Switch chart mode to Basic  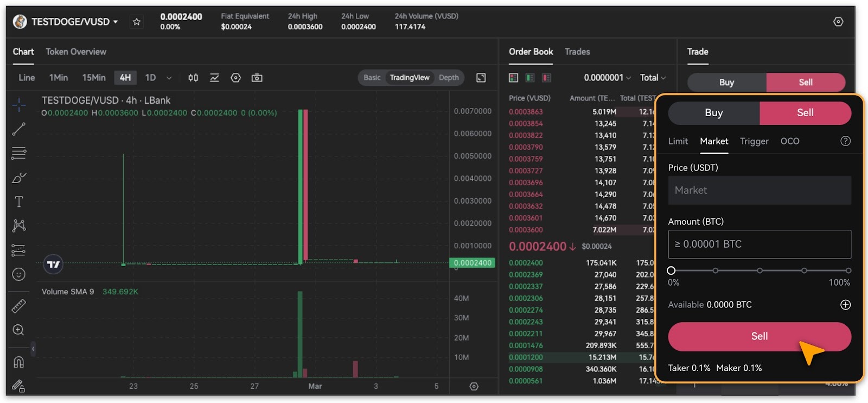click(372, 78)
